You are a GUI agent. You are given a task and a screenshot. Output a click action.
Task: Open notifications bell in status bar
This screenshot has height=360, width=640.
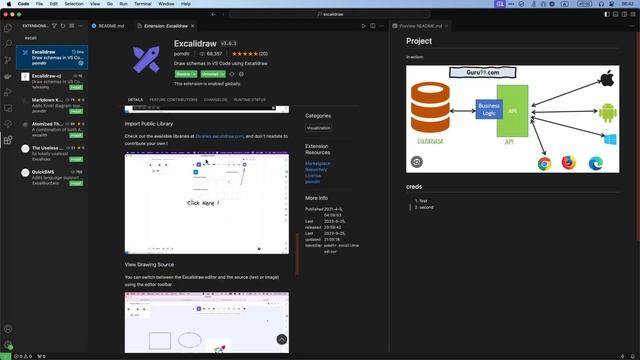click(x=633, y=356)
